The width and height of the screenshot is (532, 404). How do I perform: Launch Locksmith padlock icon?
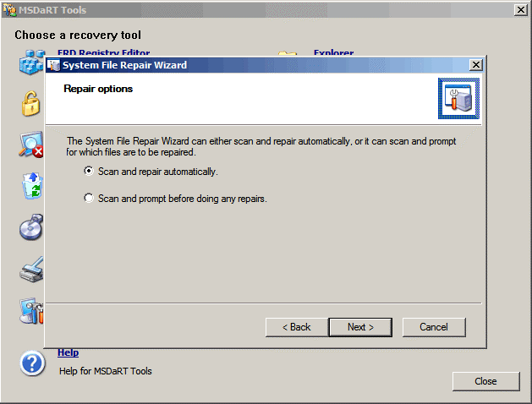point(31,103)
